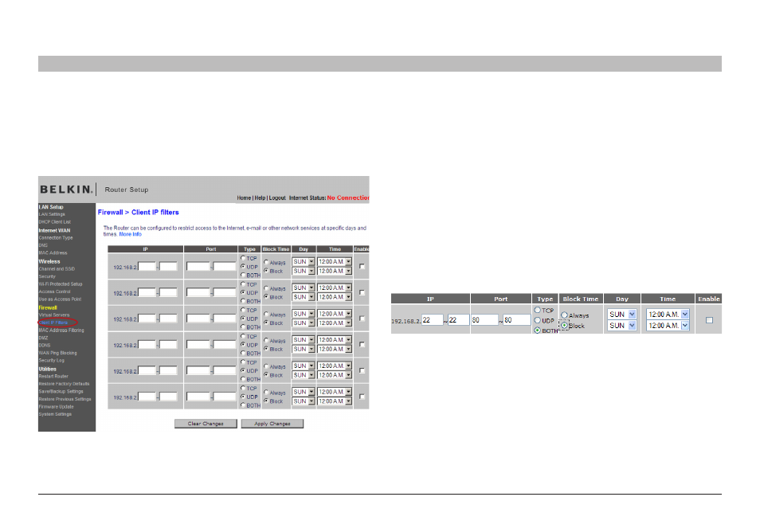Open WAN Ping Blocking settings
This screenshot has width=760, height=532.
click(57, 353)
